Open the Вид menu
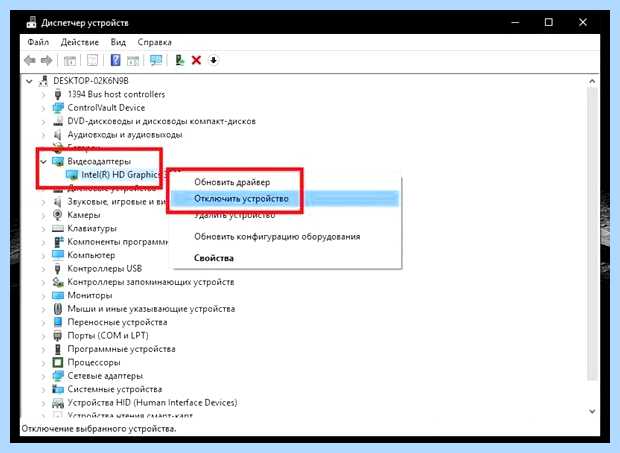Viewport: 620px width, 453px height. coord(118,42)
